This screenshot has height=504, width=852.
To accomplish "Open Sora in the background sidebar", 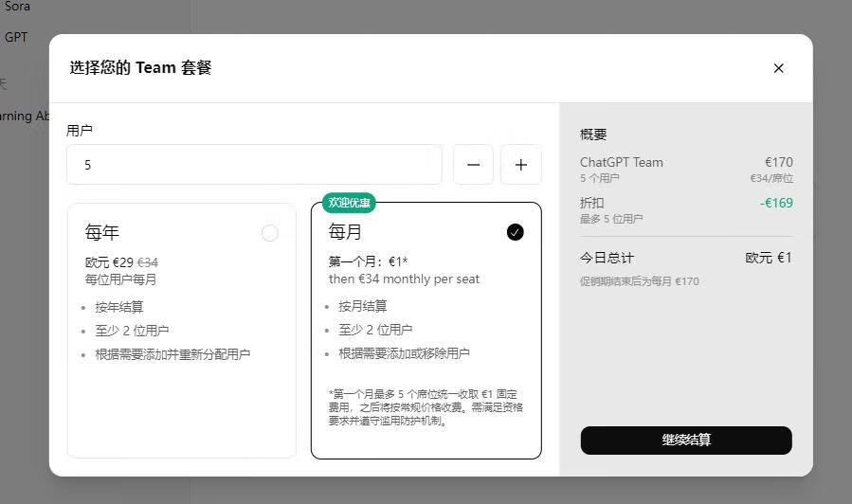I will [x=17, y=7].
